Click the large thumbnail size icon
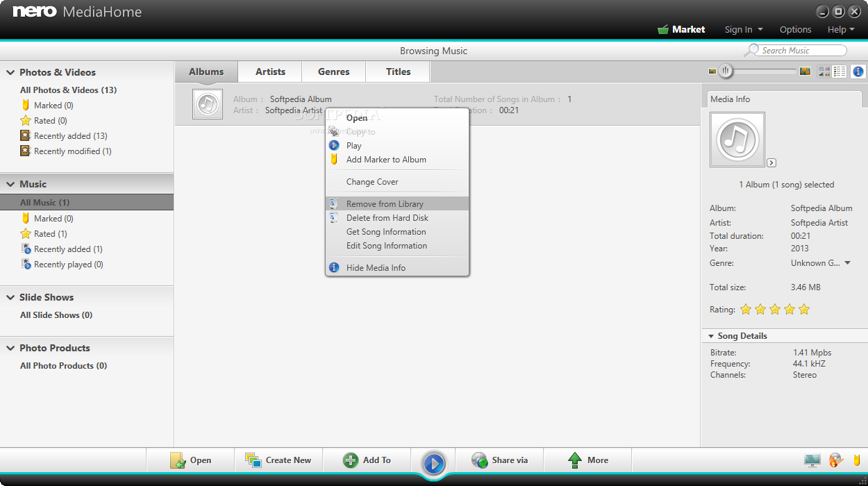This screenshot has width=868, height=486. pos(805,71)
